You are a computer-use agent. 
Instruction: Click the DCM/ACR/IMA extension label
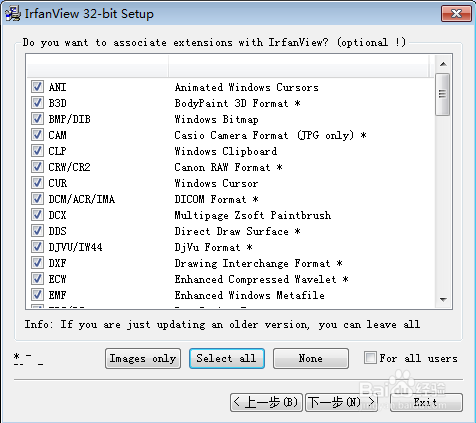coord(82,199)
